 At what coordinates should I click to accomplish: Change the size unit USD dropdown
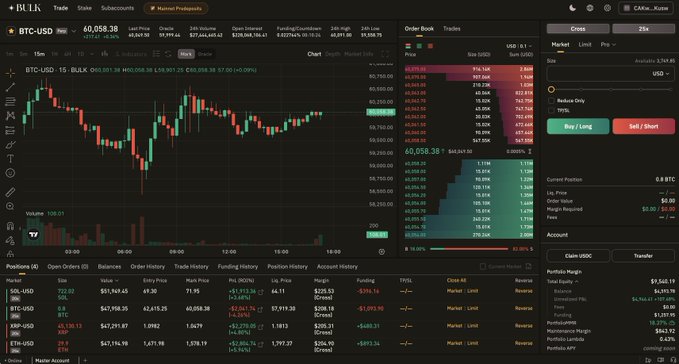(661, 74)
